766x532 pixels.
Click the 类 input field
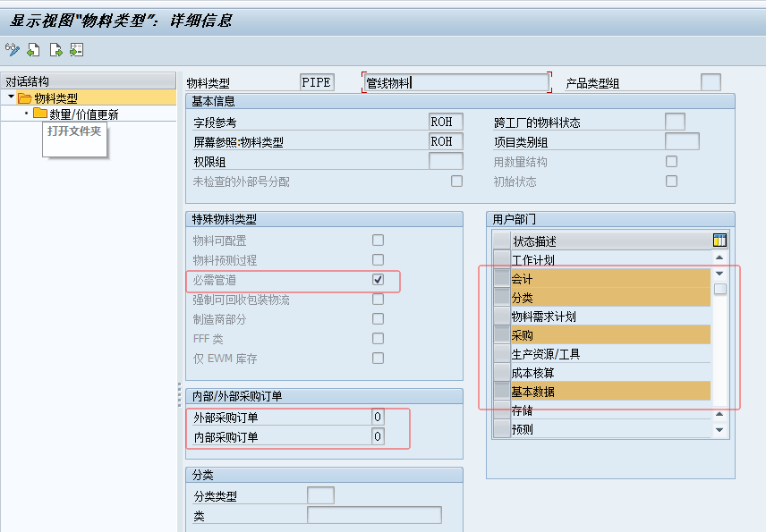pyautogui.click(x=374, y=515)
